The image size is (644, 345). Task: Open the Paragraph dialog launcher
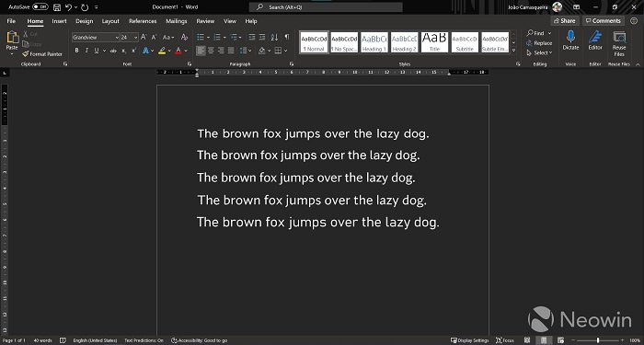(x=292, y=64)
